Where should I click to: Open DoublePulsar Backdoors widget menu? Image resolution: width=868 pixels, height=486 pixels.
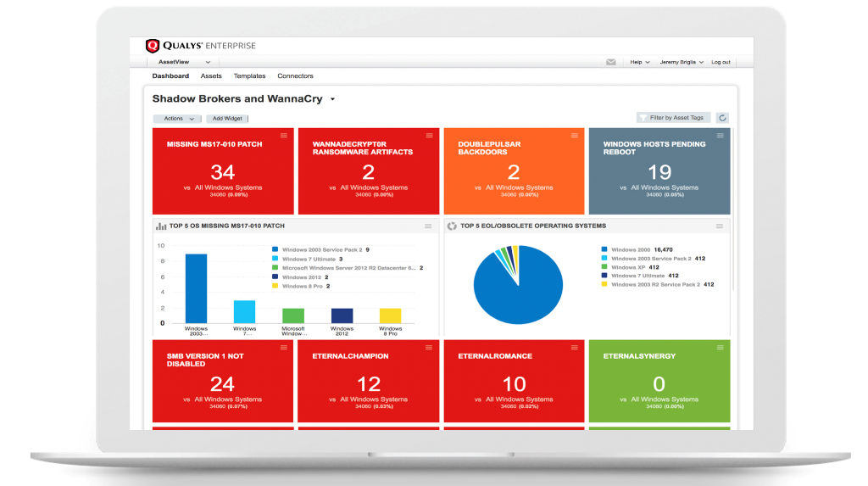(574, 135)
